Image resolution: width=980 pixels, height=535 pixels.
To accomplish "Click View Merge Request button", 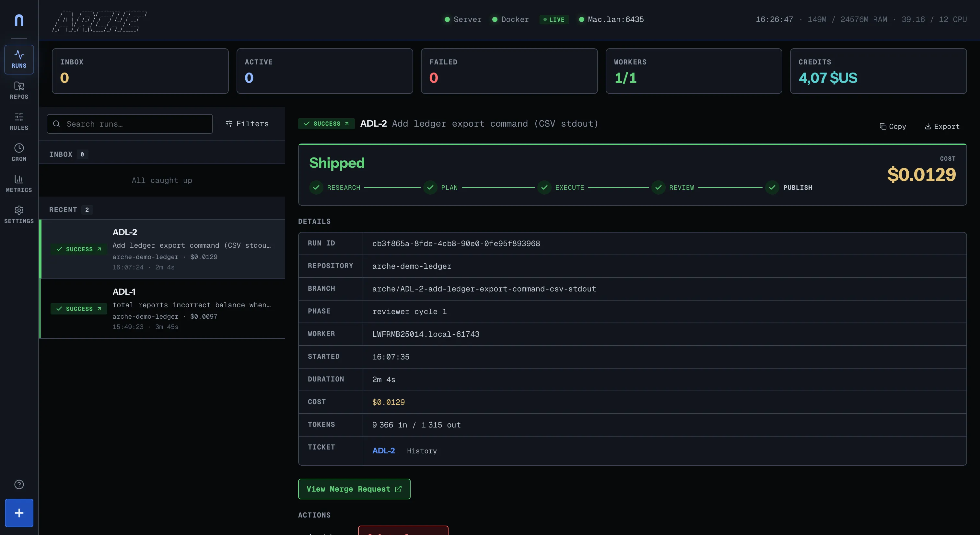I will pyautogui.click(x=354, y=489).
